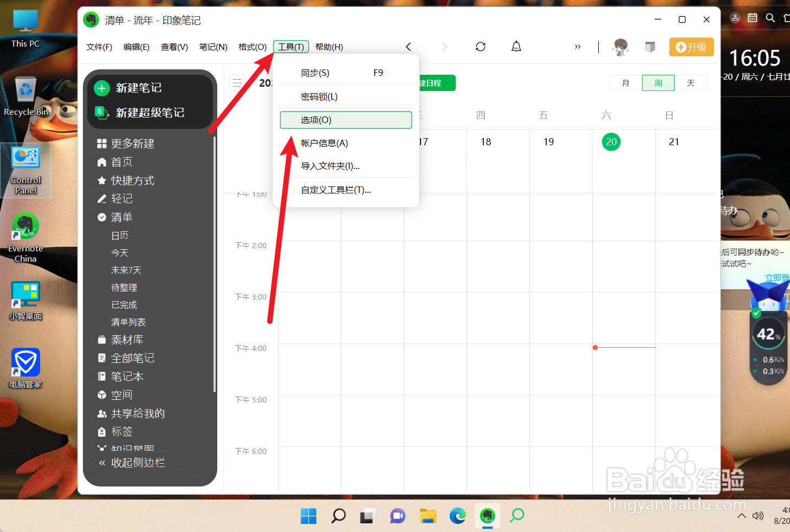The image size is (790, 532).
Task: Open the user avatar profile
Action: (620, 47)
